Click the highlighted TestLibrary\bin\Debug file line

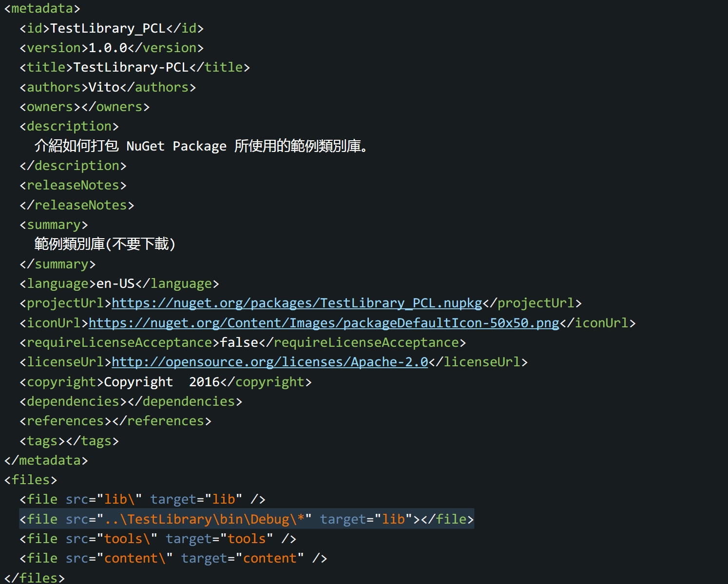pos(246,519)
